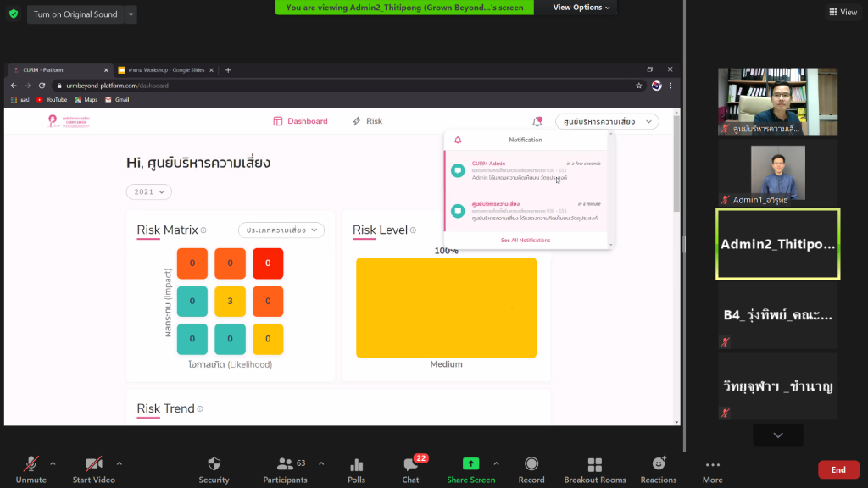868x488 pixels.
Task: Click See All Notifications link
Action: click(526, 240)
